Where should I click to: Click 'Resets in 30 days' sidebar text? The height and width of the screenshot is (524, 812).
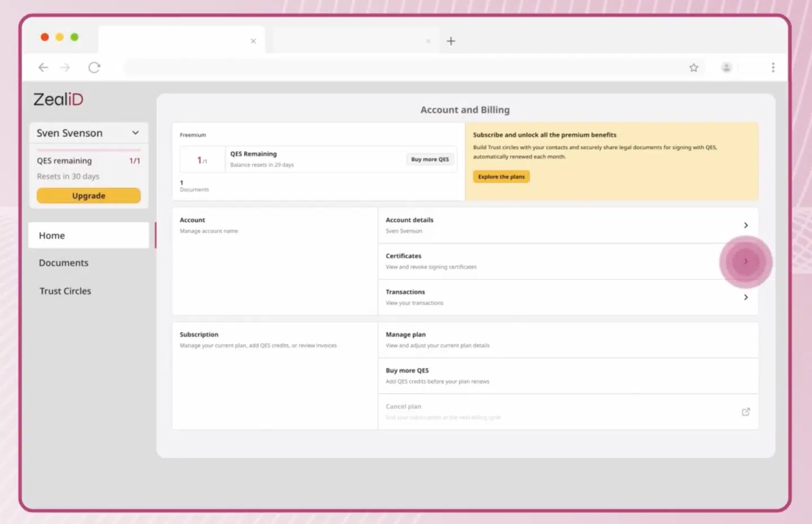(68, 177)
